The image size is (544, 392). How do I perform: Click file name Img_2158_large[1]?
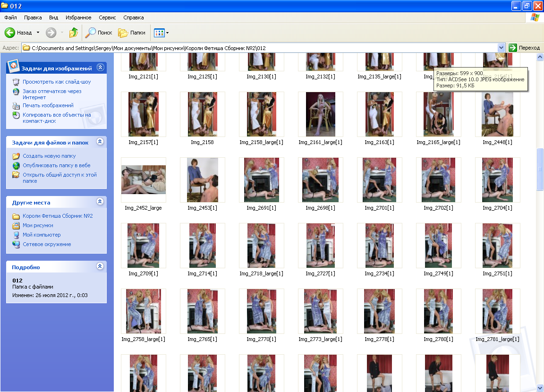(x=261, y=142)
